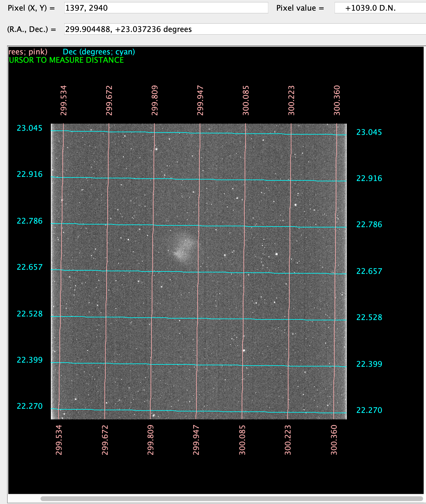Click the "(R.A., Dec.) =" label
Viewport: 426px width, 504px height.
[x=31, y=29]
